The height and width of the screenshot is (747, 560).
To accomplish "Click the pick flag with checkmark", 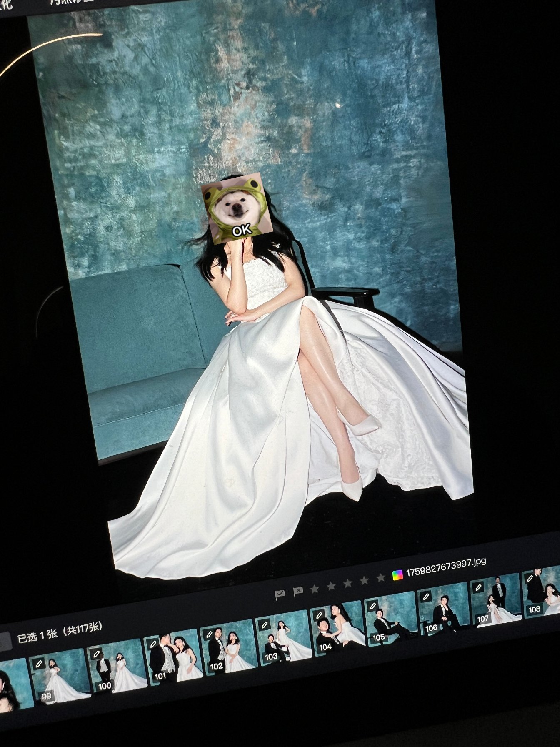I will pyautogui.click(x=280, y=594).
